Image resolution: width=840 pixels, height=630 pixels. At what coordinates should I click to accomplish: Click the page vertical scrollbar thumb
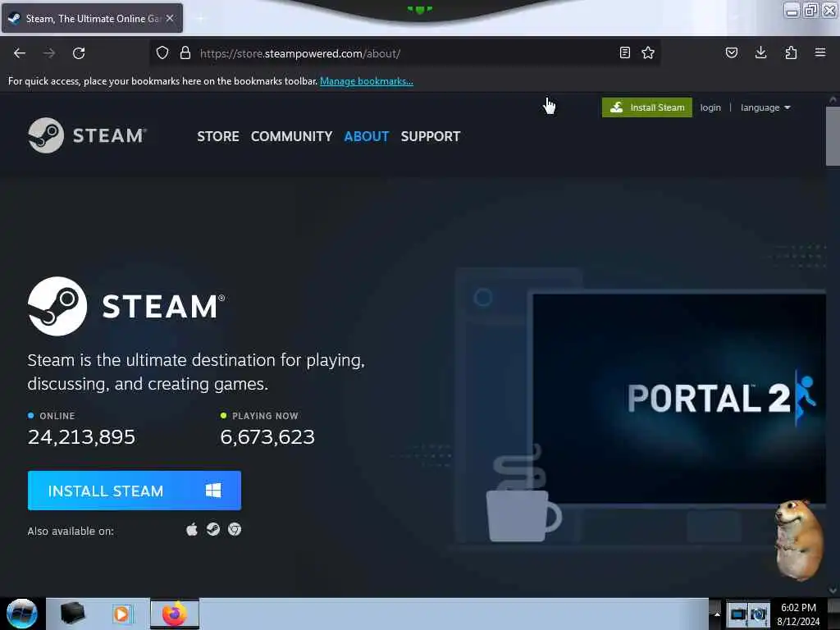tap(833, 137)
